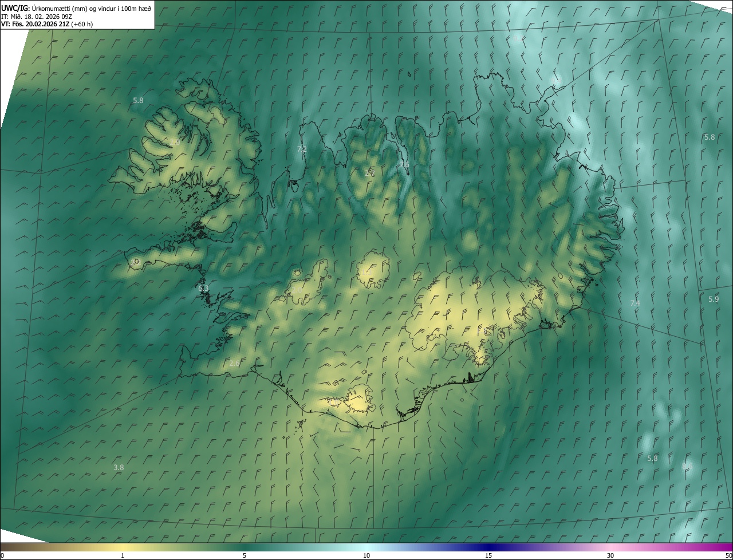Click the 6.3 value label on the map
The height and width of the screenshot is (560, 733).
203,288
